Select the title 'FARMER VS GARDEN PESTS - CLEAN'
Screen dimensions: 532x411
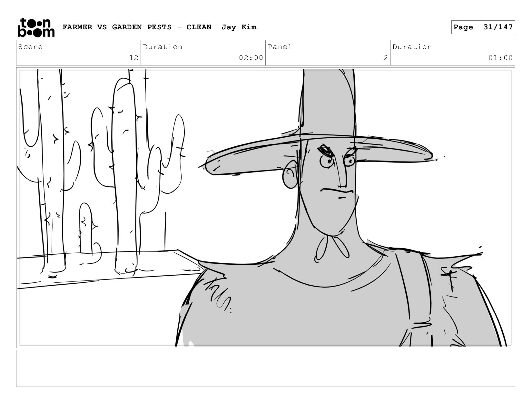click(x=137, y=27)
